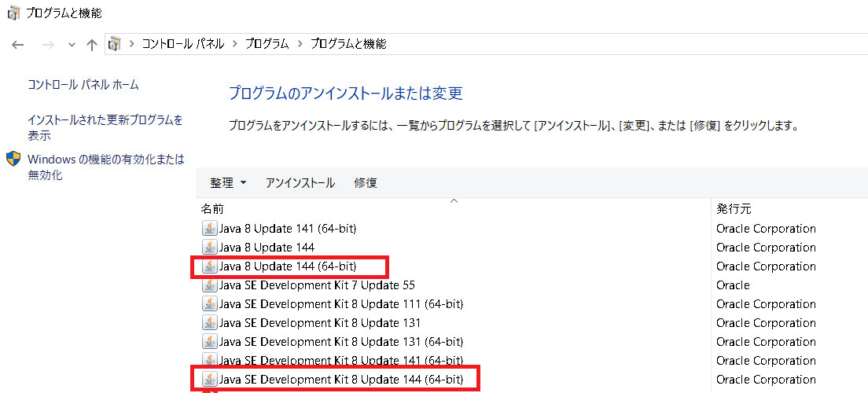Screen dimensions: 868x393
Task: Open the 整理 dropdown menu
Action: coord(228,182)
